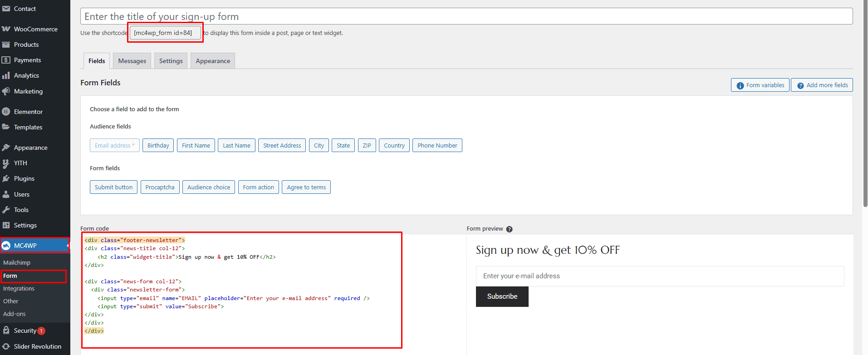Click the Marketing megaphone icon
The image size is (868, 355).
coord(6,91)
